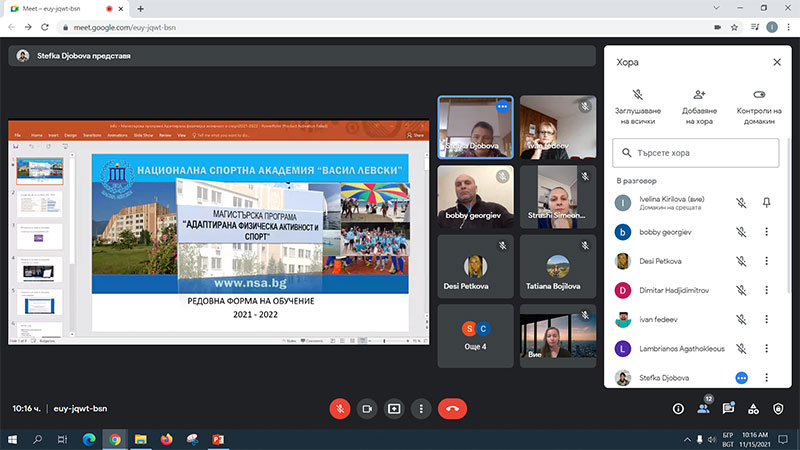Click Ivelina Kirilova's muted mic icon
The image size is (800, 450).
(741, 203)
